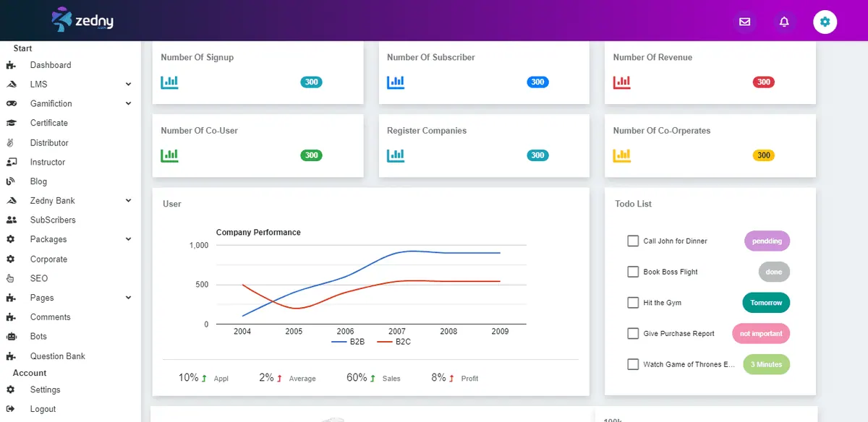
Task: Open the gear settings icon in header
Action: pos(825,22)
